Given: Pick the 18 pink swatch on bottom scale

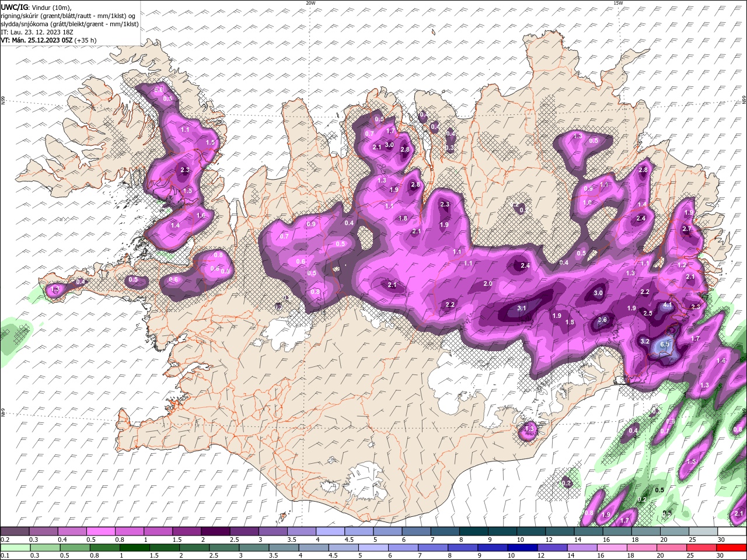Looking at the screenshot, I should tap(641, 548).
